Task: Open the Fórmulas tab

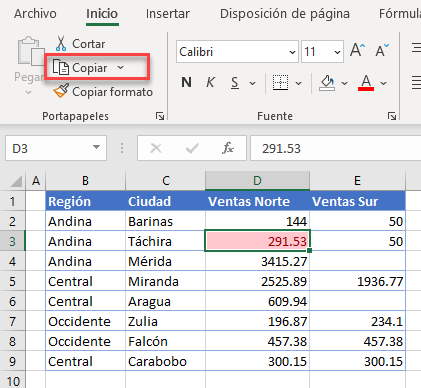Action: 400,14
